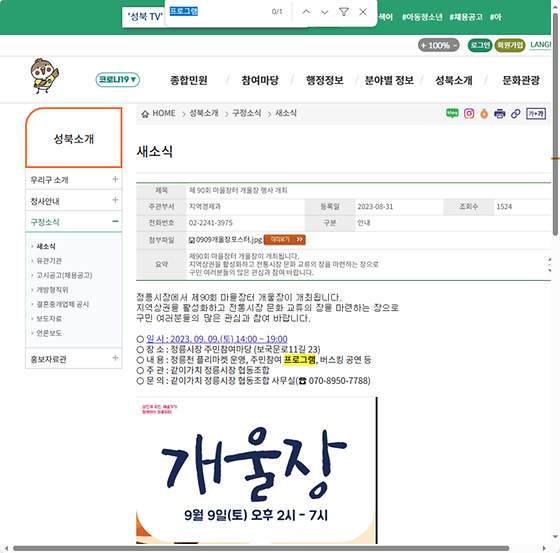
Task: Click the print page icon
Action: [x=499, y=114]
